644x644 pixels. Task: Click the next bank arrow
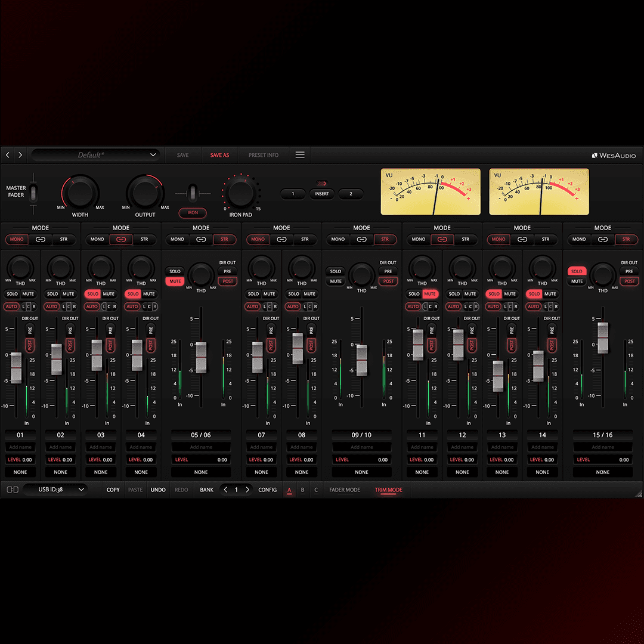coord(247,490)
